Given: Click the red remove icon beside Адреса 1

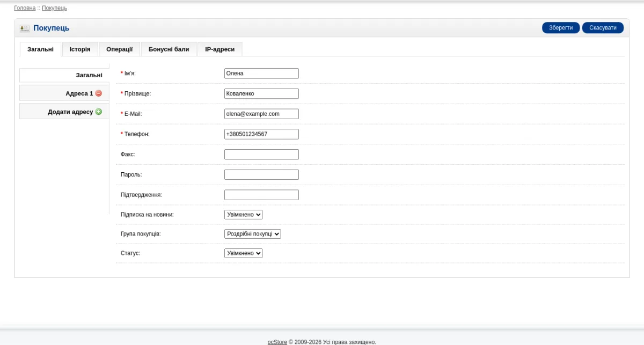Looking at the screenshot, I should 98,93.
